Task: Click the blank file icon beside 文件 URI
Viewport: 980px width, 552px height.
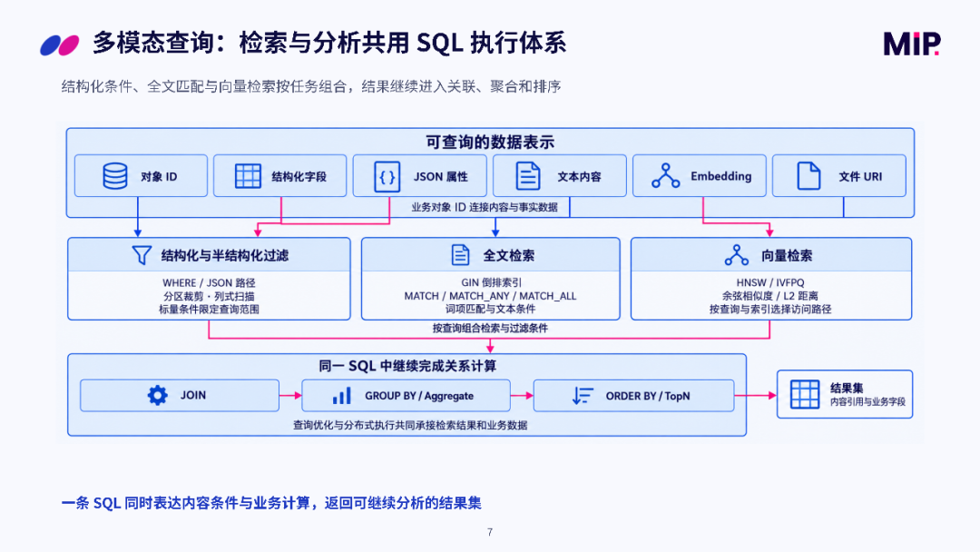Action: (x=808, y=176)
